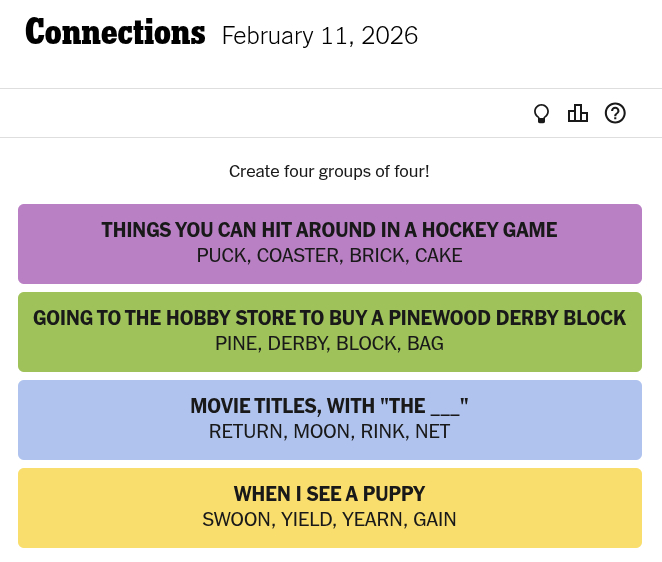Select the yellow "When I See a Puppy" heading
Screen dimensions: 662x562
[329, 494]
